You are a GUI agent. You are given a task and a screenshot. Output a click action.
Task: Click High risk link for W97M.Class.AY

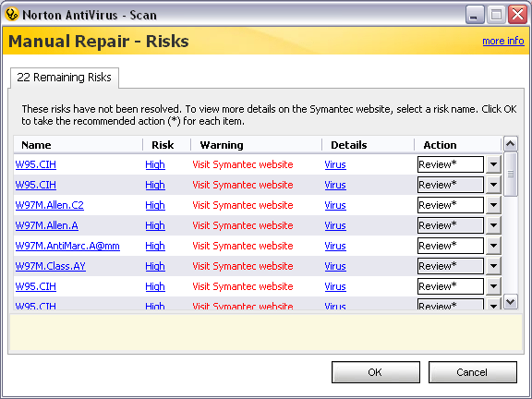click(155, 266)
